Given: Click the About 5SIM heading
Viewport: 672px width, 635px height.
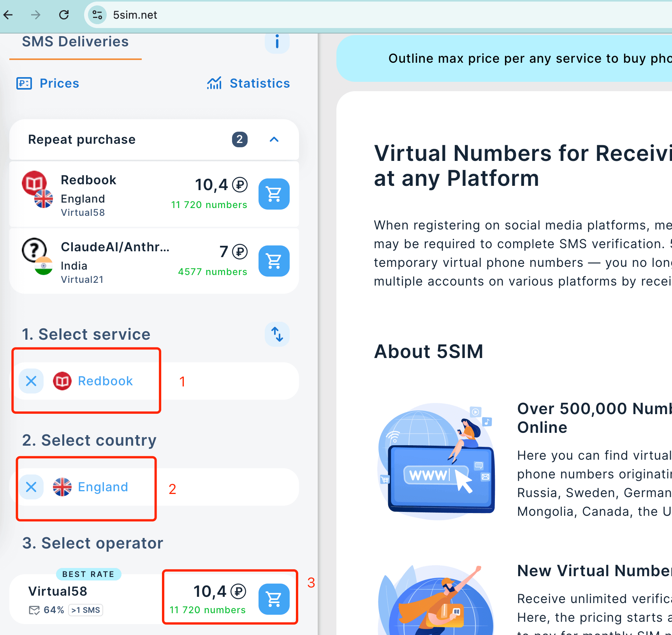Looking at the screenshot, I should pos(429,351).
